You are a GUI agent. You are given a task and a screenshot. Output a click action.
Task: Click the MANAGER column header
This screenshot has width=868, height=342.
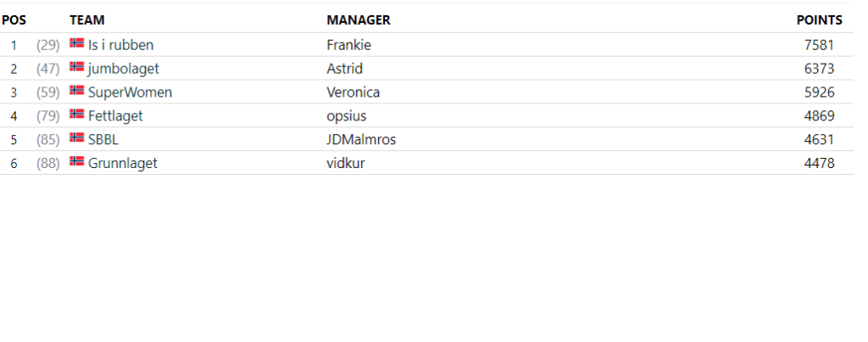click(359, 20)
